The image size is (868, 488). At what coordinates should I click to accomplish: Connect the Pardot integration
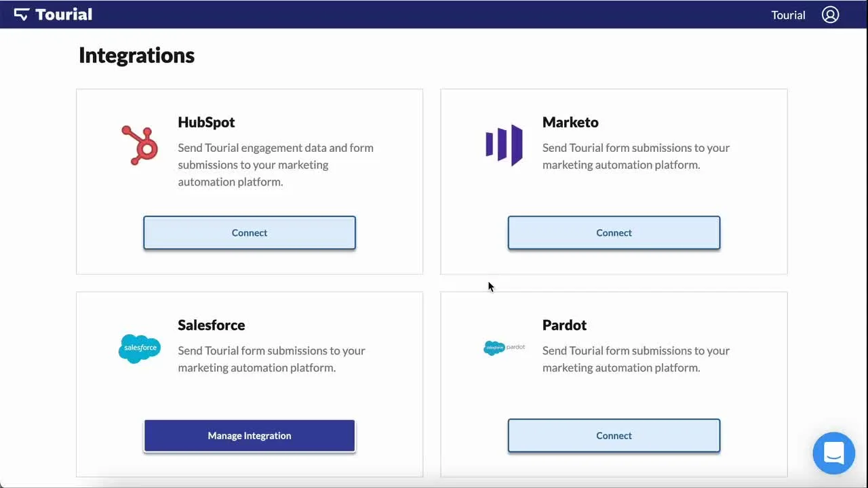tap(614, 436)
